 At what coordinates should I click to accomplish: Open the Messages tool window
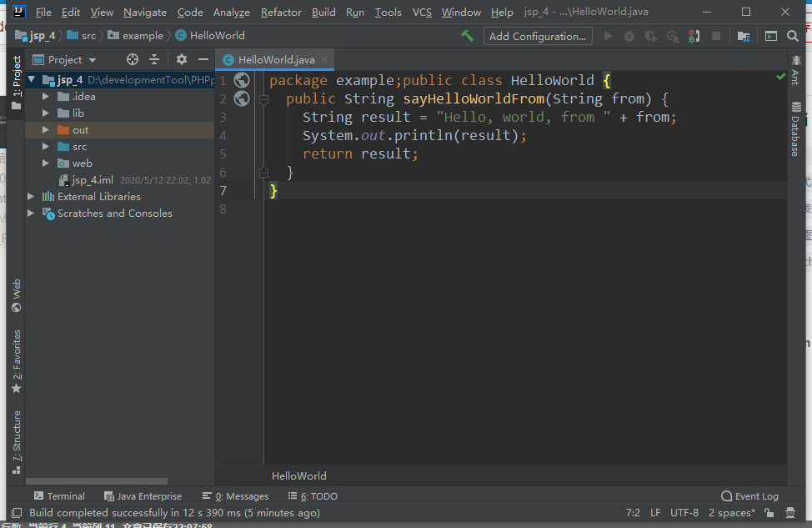click(x=236, y=495)
